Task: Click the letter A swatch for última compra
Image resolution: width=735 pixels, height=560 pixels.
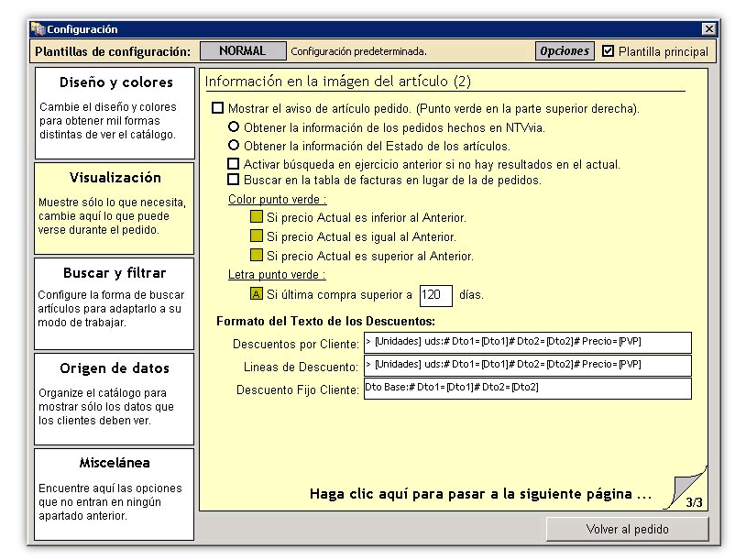Action: (x=257, y=294)
